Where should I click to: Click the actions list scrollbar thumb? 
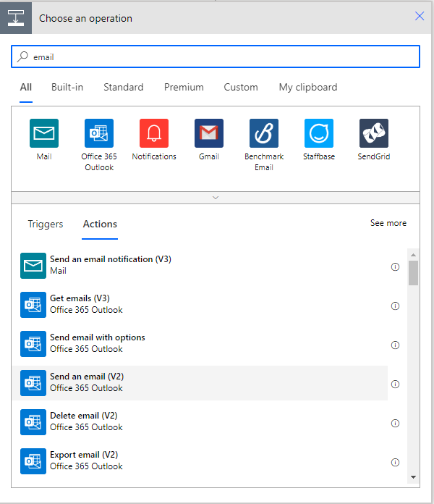click(413, 273)
